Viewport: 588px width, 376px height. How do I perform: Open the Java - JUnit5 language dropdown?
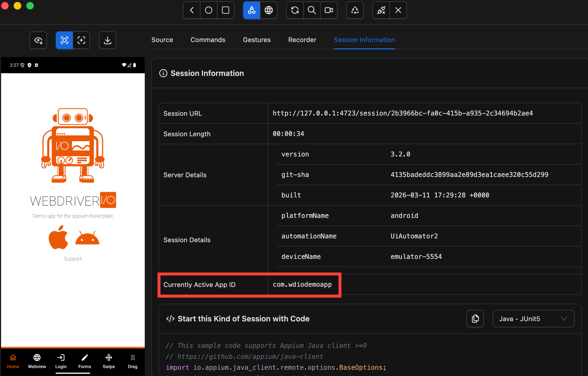coord(533,319)
